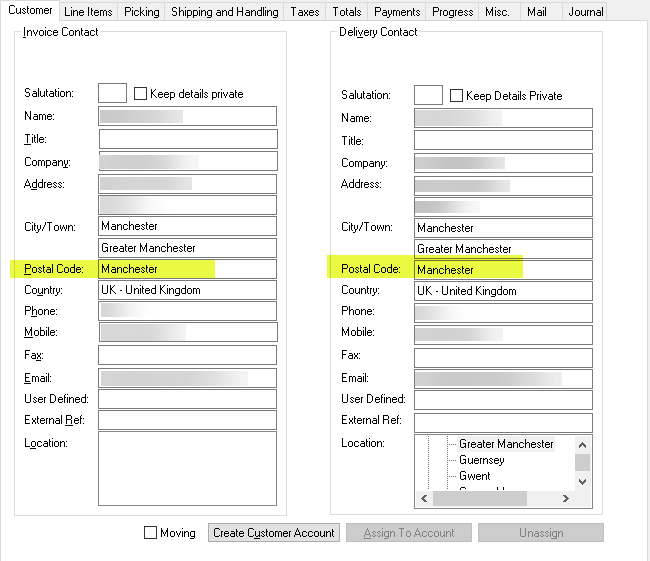Open the Line Items tab
The height and width of the screenshot is (561, 650).
tap(88, 12)
